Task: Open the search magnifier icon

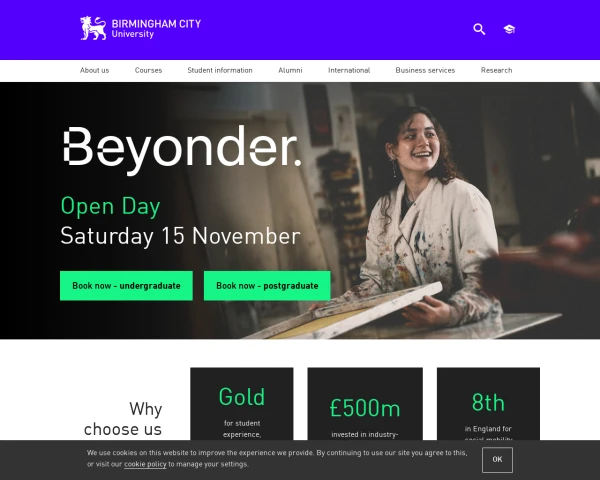Action: coord(479,29)
